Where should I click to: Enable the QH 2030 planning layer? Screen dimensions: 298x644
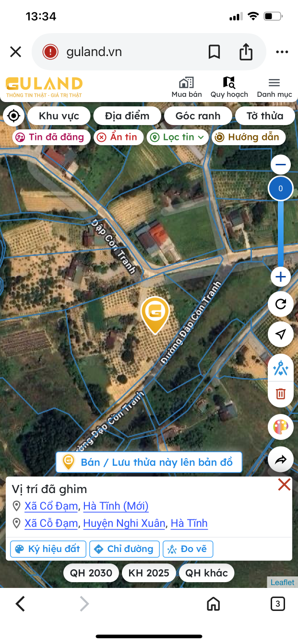point(91,573)
